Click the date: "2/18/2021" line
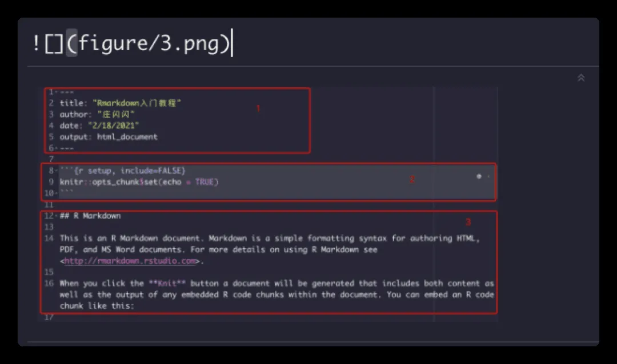Image resolution: width=617 pixels, height=364 pixels. 99,126
